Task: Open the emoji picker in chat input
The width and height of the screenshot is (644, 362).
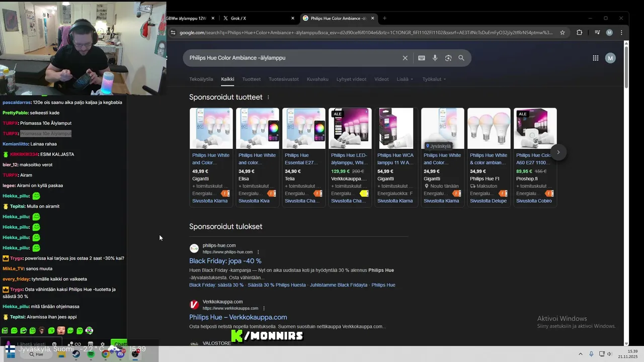Action: click(54, 344)
